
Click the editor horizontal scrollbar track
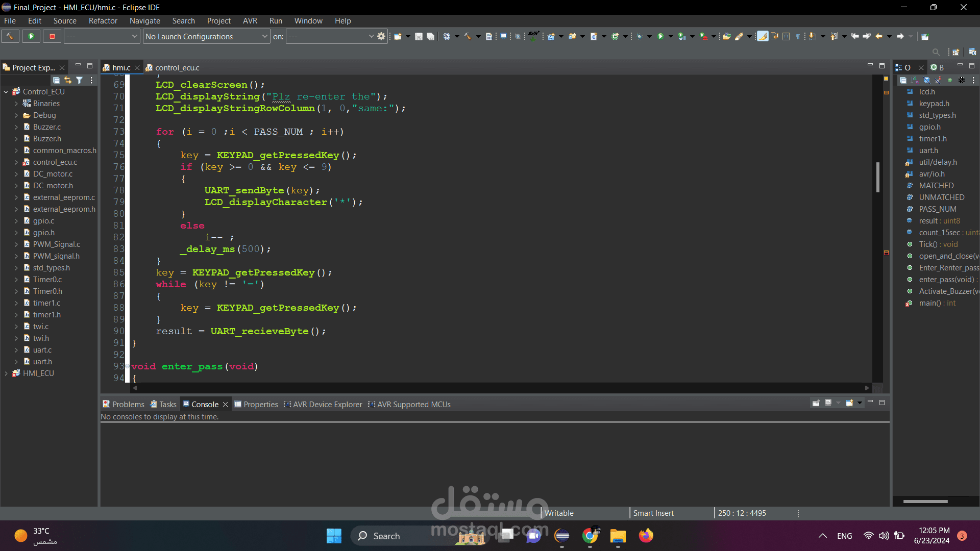coord(500,388)
